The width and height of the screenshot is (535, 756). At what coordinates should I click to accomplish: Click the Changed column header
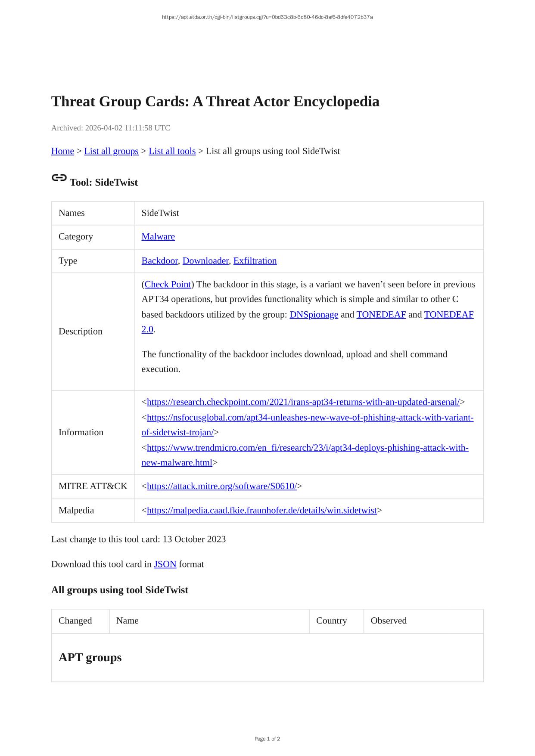[x=75, y=621]
